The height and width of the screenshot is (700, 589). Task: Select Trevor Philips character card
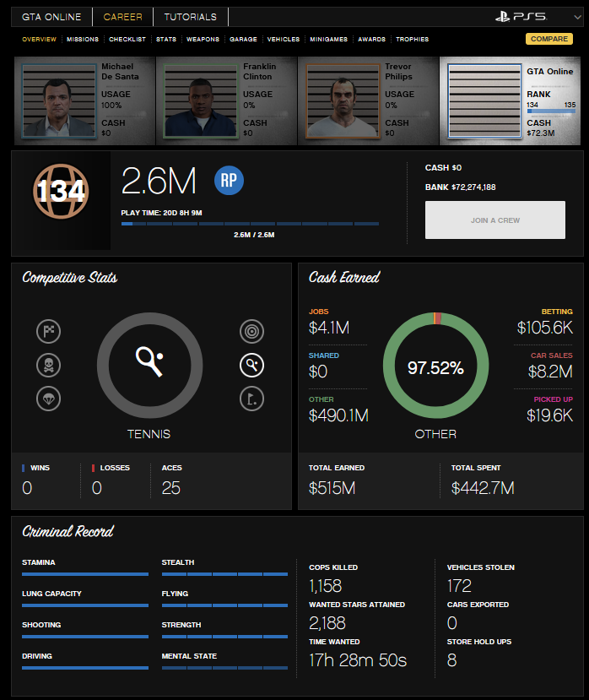[x=368, y=101]
